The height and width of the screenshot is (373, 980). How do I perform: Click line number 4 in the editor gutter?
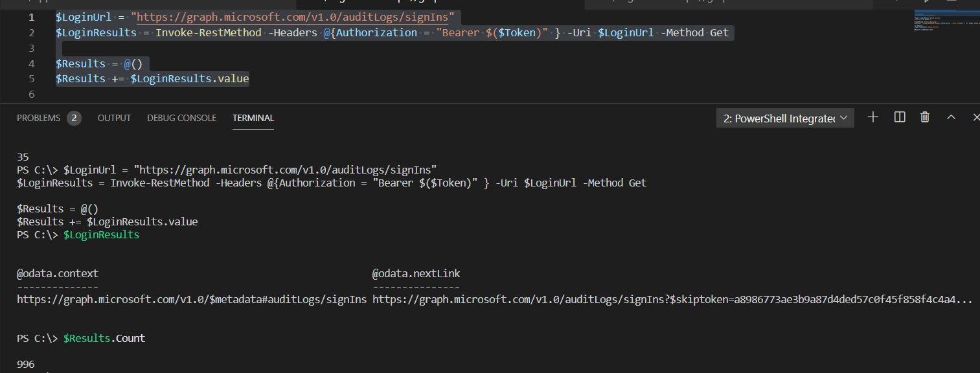click(x=31, y=63)
